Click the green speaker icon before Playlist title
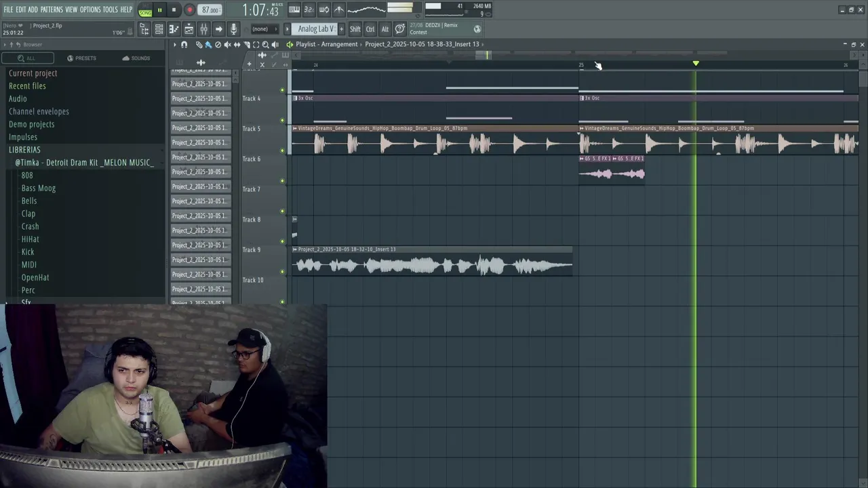This screenshot has height=488, width=868. (290, 45)
